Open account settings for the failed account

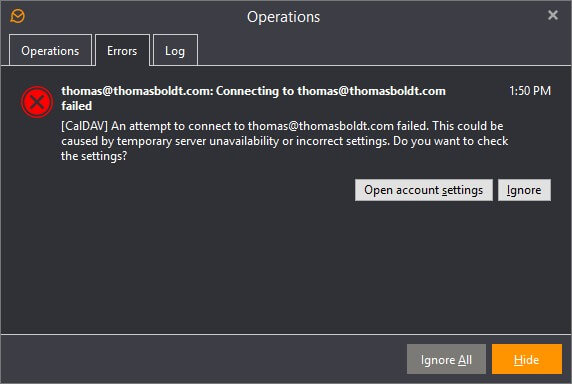tap(424, 190)
